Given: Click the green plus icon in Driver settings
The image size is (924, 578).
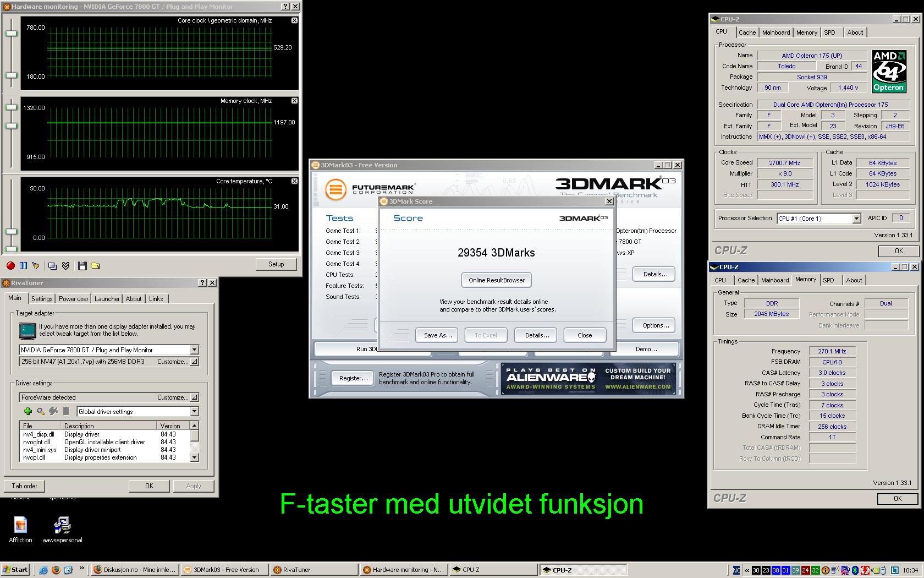Looking at the screenshot, I should (28, 411).
